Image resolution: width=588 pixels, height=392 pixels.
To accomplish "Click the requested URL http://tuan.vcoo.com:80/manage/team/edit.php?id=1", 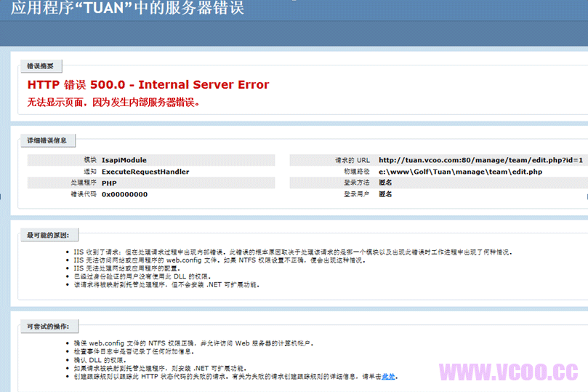I will pos(480,160).
